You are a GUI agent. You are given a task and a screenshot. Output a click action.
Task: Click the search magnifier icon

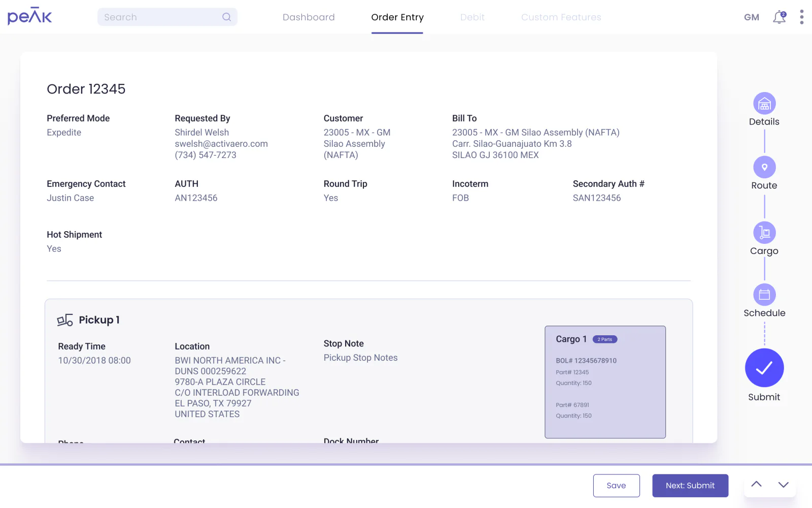coord(226,17)
